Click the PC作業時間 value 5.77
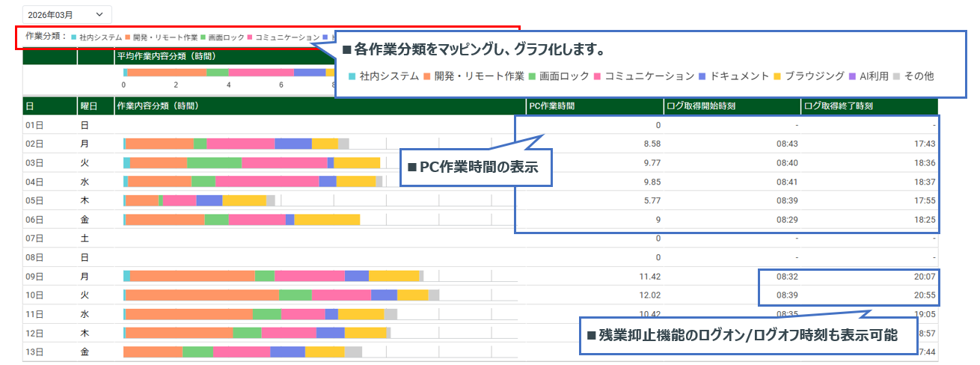 click(x=652, y=200)
